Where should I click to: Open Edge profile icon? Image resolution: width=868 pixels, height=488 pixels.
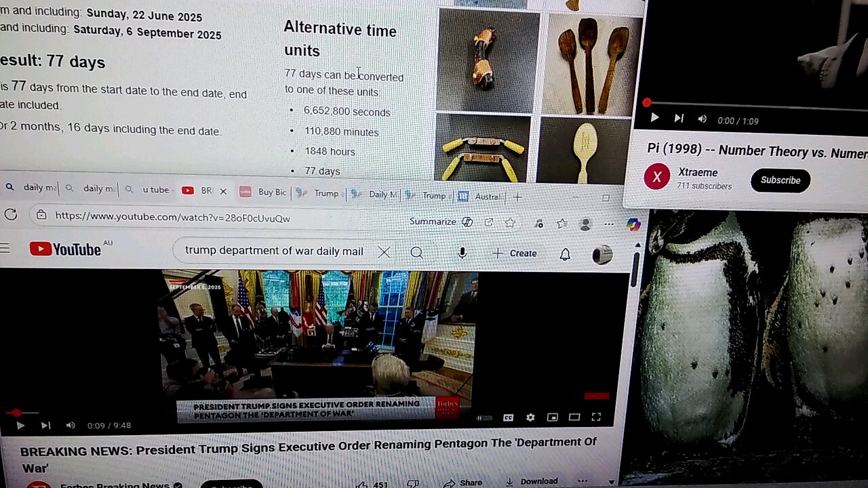[585, 224]
